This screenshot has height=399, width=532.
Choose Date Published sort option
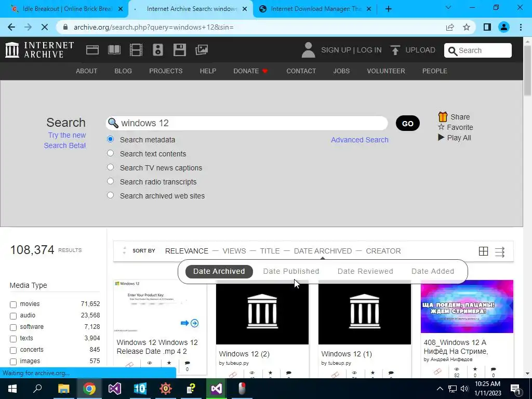tap(291, 271)
